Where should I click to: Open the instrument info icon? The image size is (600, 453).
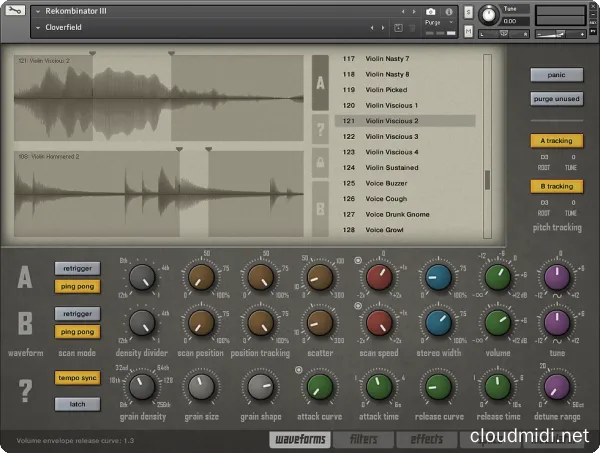click(449, 11)
